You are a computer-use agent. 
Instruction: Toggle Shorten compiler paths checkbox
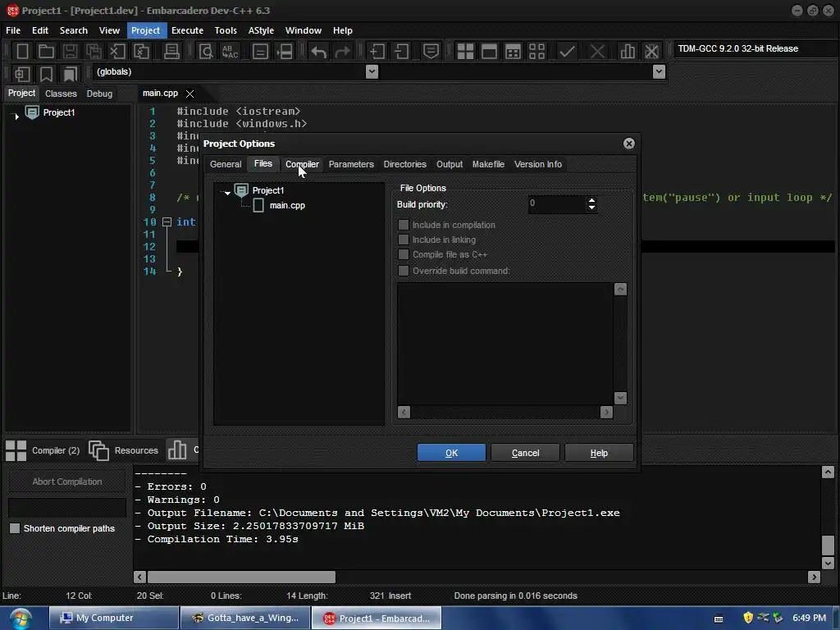15,528
